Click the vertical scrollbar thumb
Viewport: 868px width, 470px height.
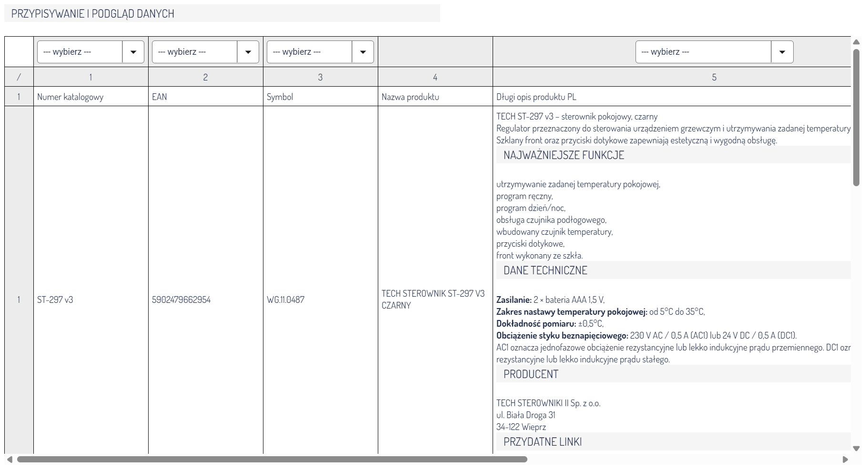coord(856,117)
